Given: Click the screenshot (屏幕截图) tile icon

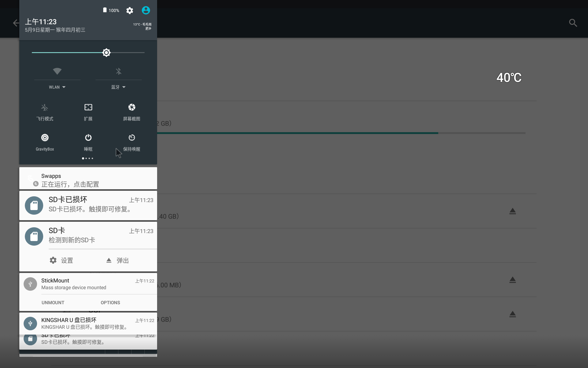Looking at the screenshot, I should (x=132, y=107).
